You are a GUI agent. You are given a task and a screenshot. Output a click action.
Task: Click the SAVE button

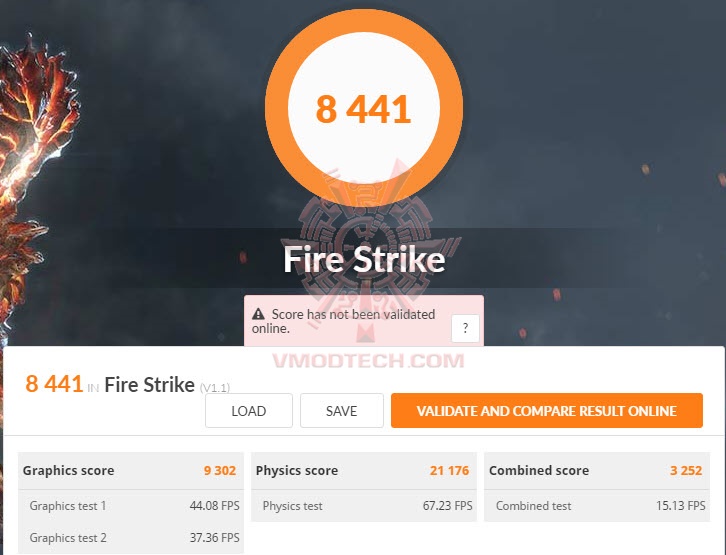pos(342,411)
